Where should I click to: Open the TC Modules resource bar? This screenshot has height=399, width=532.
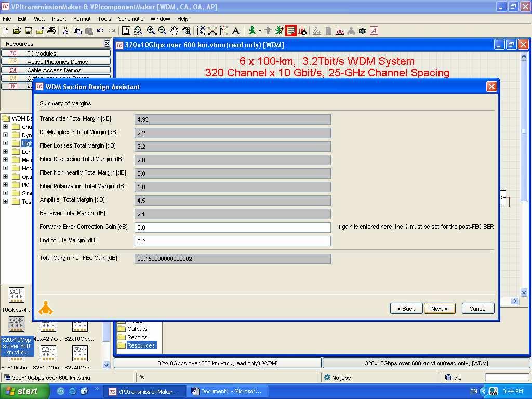click(56, 54)
